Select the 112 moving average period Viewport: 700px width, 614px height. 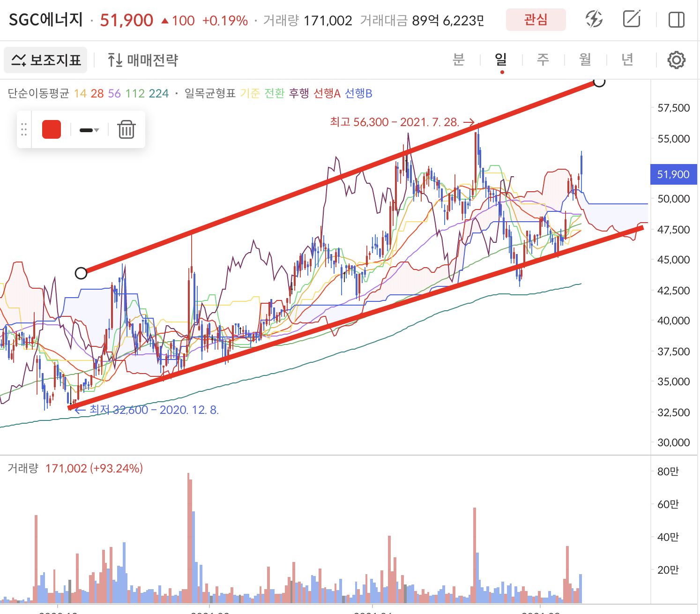tap(135, 93)
